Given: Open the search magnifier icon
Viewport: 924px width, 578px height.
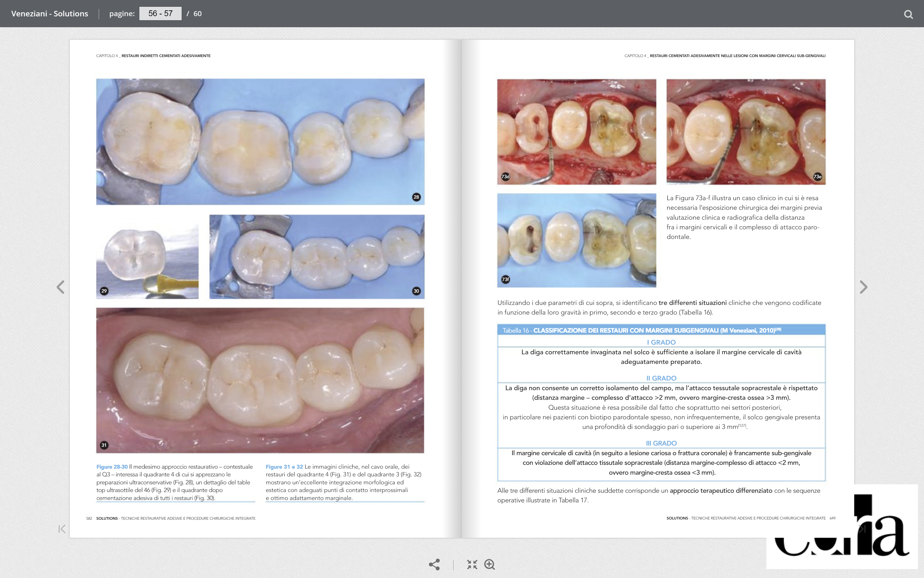Looking at the screenshot, I should 908,14.
